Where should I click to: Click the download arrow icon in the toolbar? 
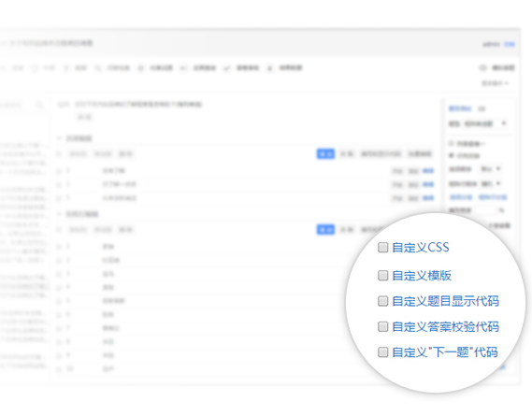(269, 68)
